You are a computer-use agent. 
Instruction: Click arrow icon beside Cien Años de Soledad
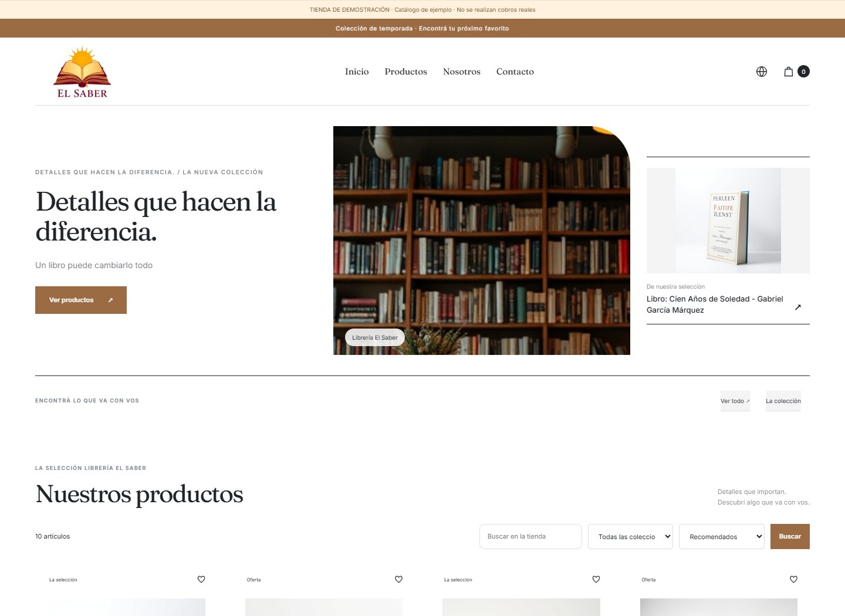[x=797, y=307]
